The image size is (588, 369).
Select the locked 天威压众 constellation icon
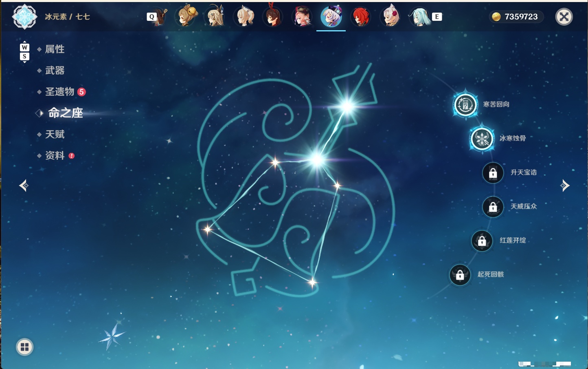click(493, 207)
